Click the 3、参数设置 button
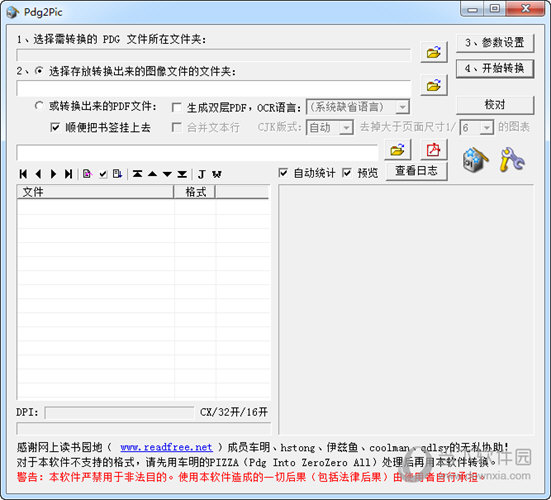Viewport: 551px width, 500px height. tap(495, 43)
